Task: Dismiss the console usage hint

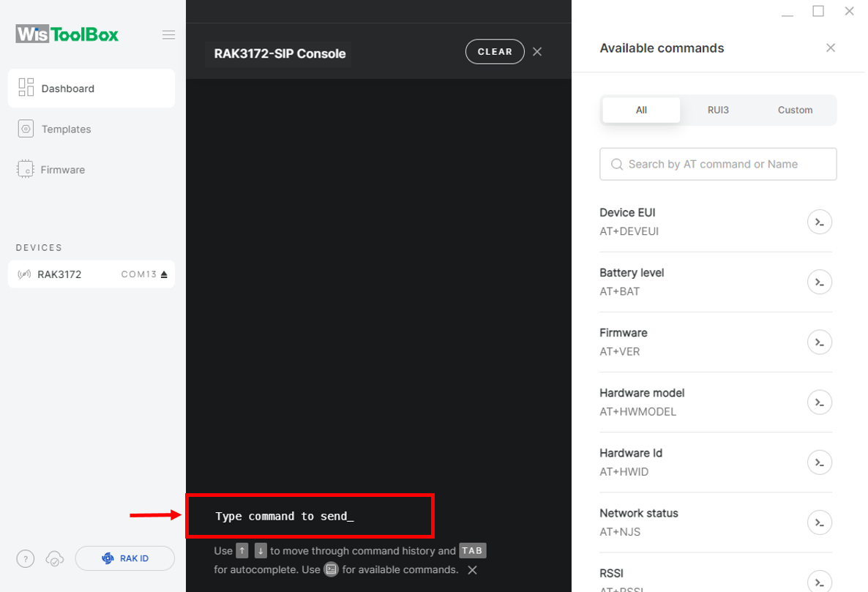Action: click(x=472, y=570)
